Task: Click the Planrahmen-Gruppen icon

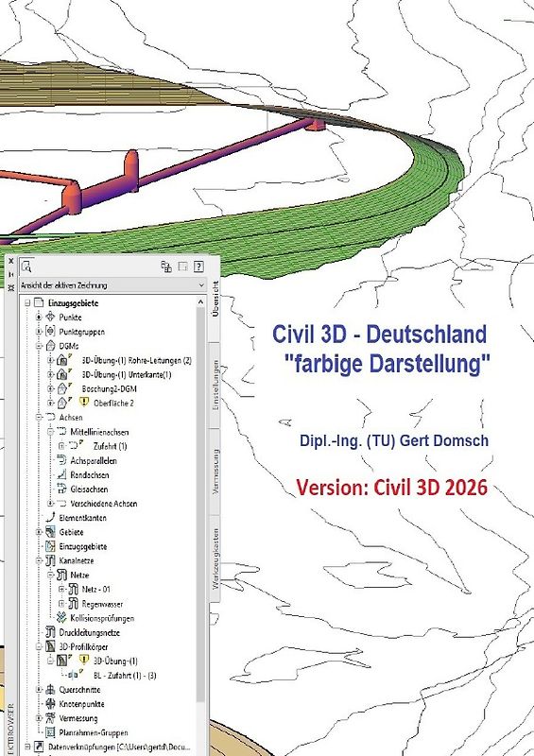Action: (x=50, y=732)
